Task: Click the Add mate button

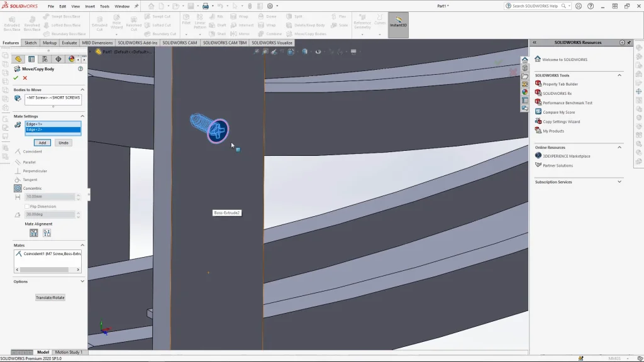Action: point(42,143)
